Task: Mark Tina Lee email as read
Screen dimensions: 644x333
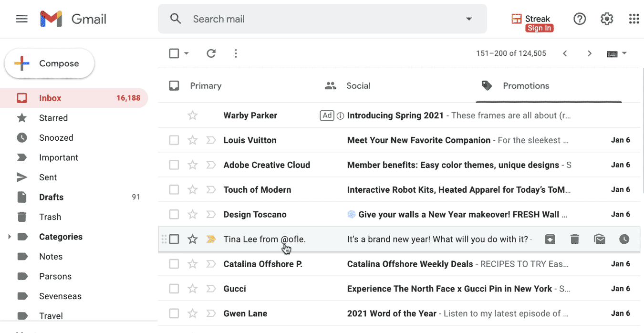Action: [x=600, y=239]
